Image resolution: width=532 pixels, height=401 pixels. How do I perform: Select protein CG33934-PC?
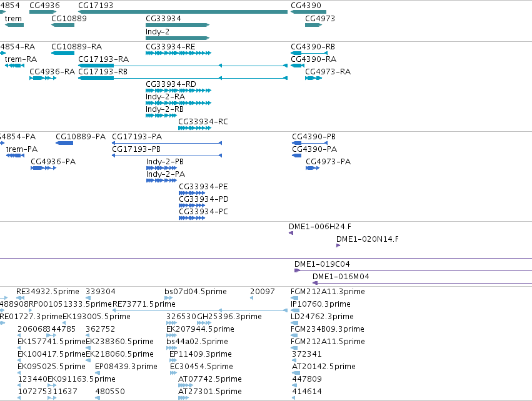192,218
